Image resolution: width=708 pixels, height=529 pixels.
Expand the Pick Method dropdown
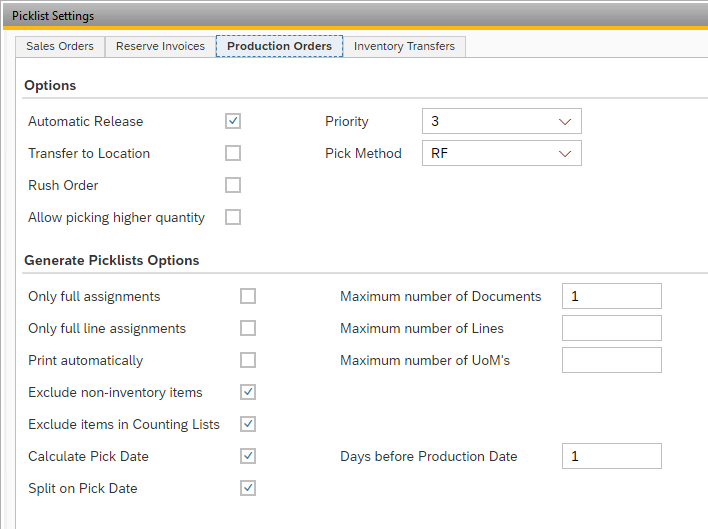501,153
